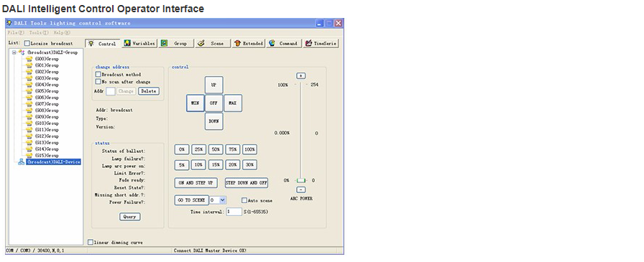Open the Command tab
Image resolution: width=644 pixels, height=262 pixels.
(x=284, y=43)
